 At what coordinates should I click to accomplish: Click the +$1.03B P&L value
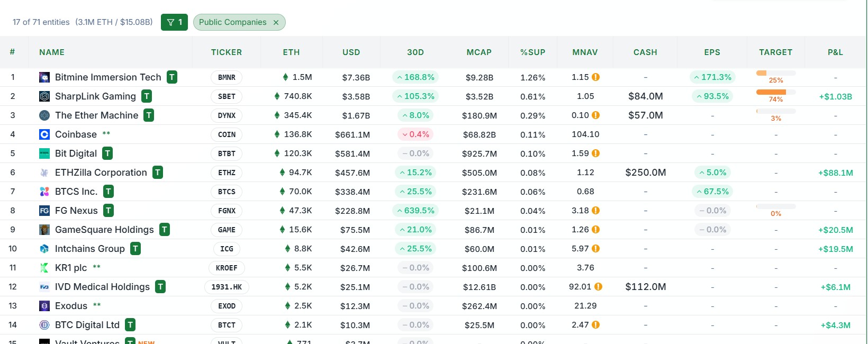click(x=835, y=96)
